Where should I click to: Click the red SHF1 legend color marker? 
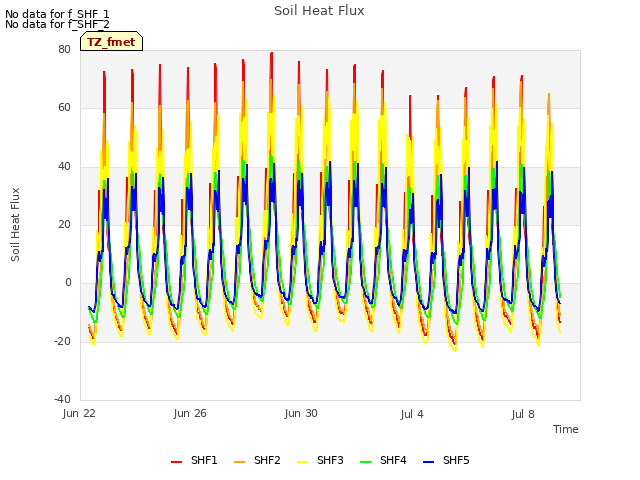click(176, 462)
